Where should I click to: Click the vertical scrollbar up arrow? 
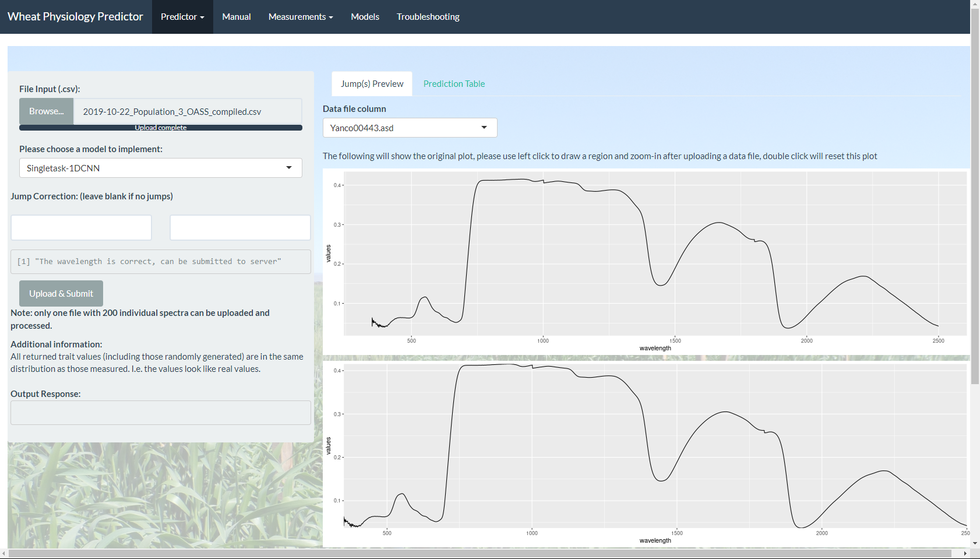click(975, 4)
